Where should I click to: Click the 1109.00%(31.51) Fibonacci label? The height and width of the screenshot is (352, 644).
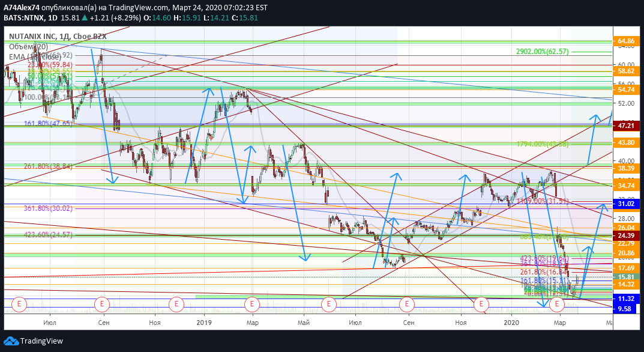point(543,201)
